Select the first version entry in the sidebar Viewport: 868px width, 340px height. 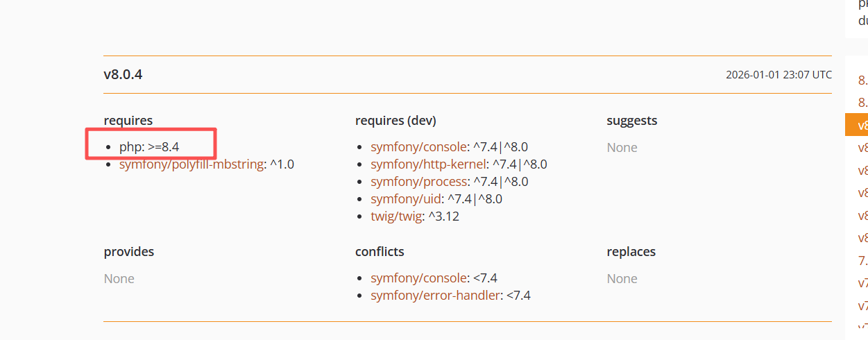862,80
